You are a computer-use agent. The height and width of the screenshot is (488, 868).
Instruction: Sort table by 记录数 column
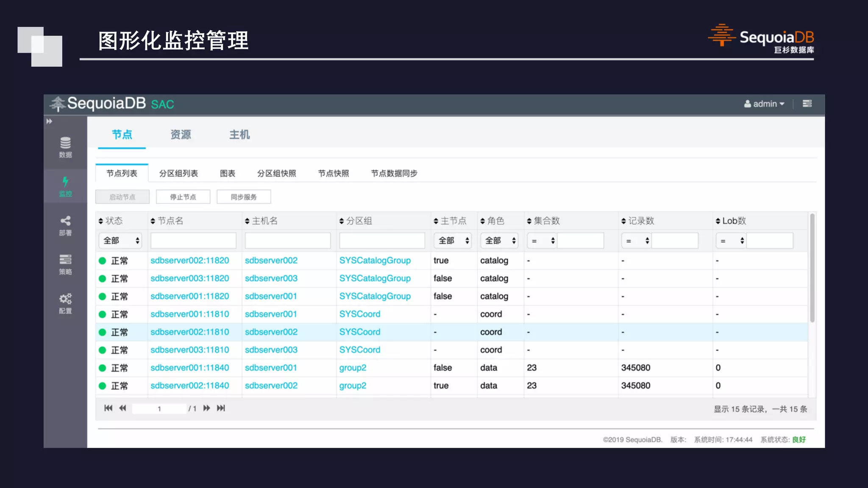click(x=638, y=221)
